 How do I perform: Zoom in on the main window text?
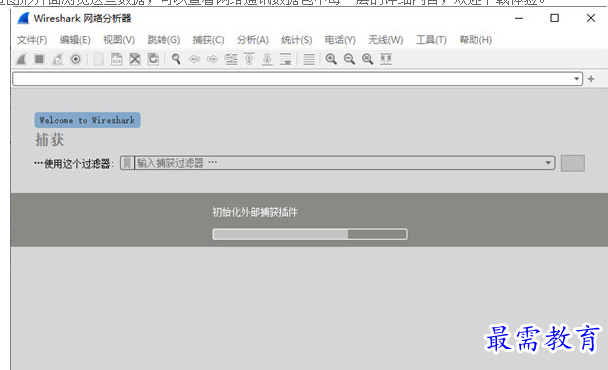pos(331,59)
